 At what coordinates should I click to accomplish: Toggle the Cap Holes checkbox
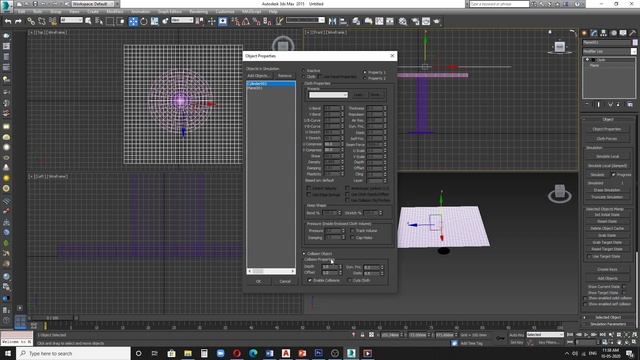click(353, 237)
